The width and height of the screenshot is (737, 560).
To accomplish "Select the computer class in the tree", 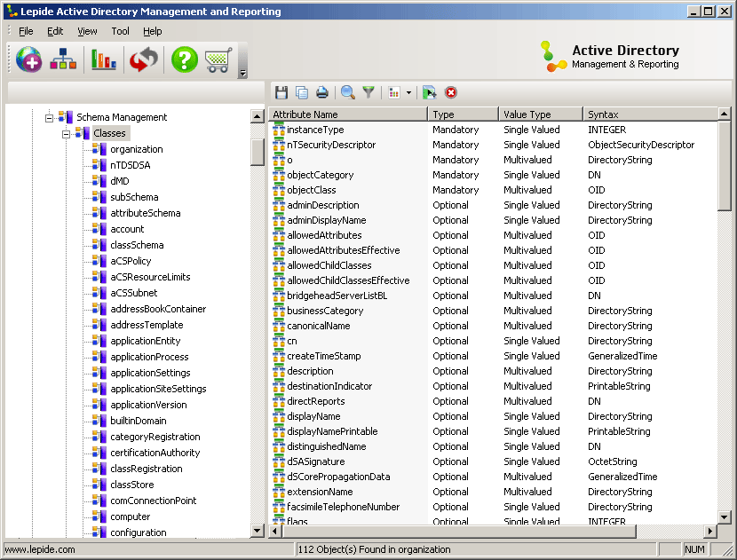I will tap(131, 516).
